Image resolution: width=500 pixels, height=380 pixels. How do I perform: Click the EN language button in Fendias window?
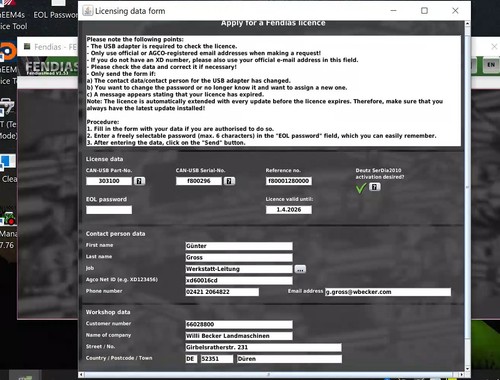491,65
